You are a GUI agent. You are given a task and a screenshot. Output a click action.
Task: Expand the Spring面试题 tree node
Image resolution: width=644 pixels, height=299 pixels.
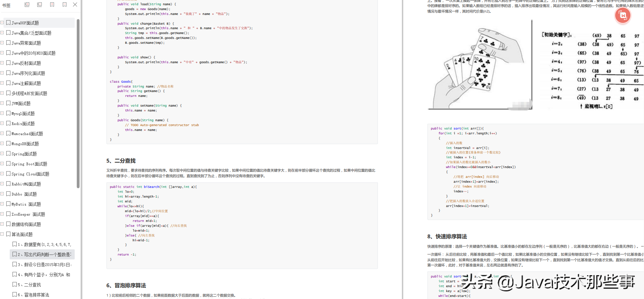tap(2, 153)
